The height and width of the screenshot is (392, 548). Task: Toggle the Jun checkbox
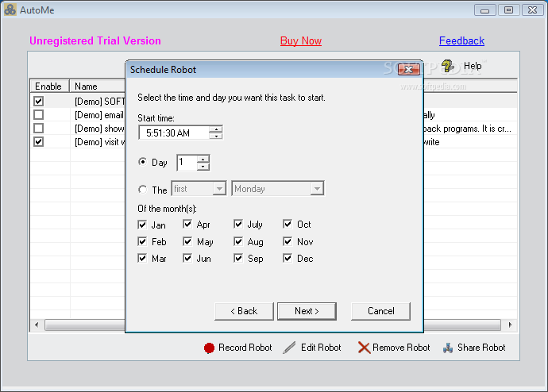coord(187,259)
